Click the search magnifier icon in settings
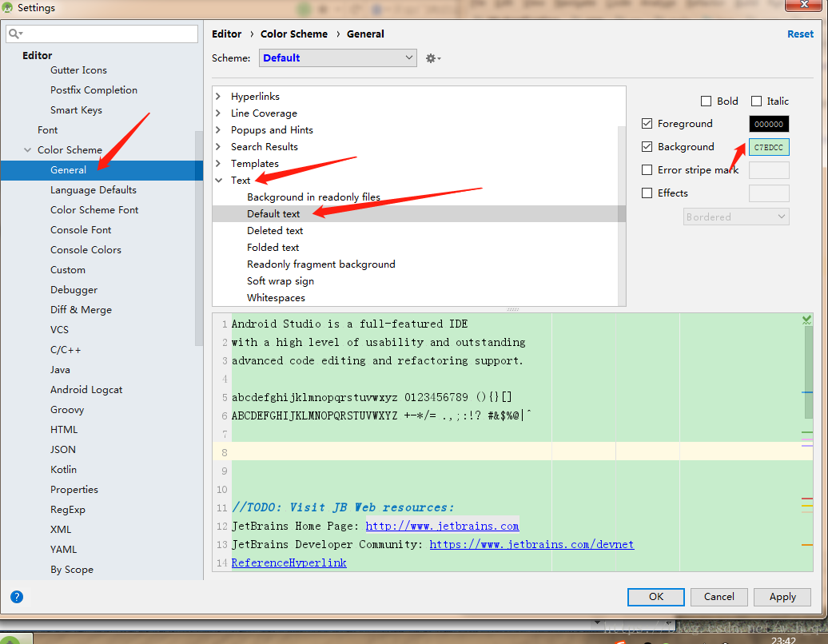Viewport: 828px width, 644px height. point(14,34)
